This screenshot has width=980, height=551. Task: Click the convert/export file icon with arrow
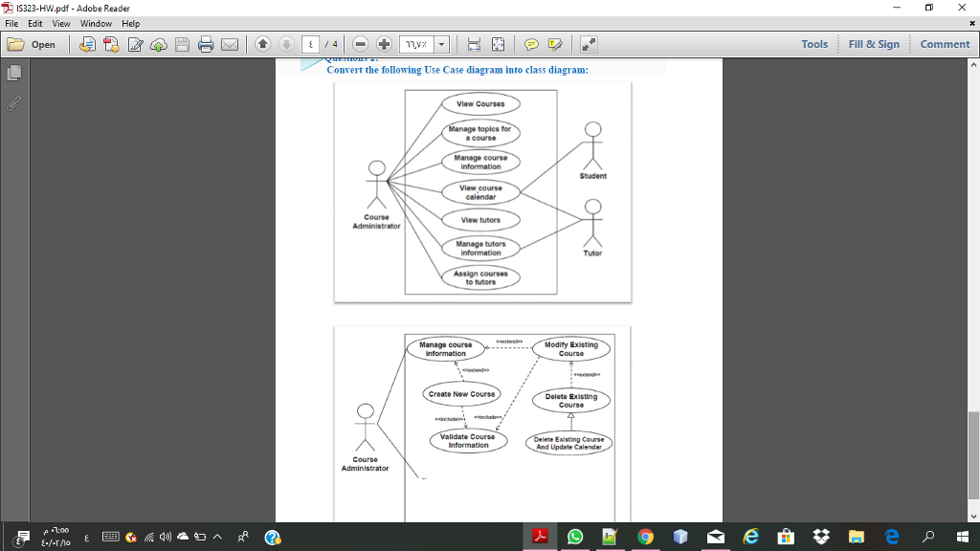[87, 44]
